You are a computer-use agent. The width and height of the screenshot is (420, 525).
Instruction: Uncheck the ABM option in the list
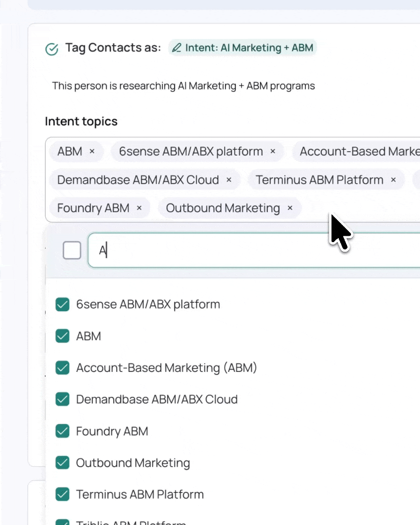point(63,336)
